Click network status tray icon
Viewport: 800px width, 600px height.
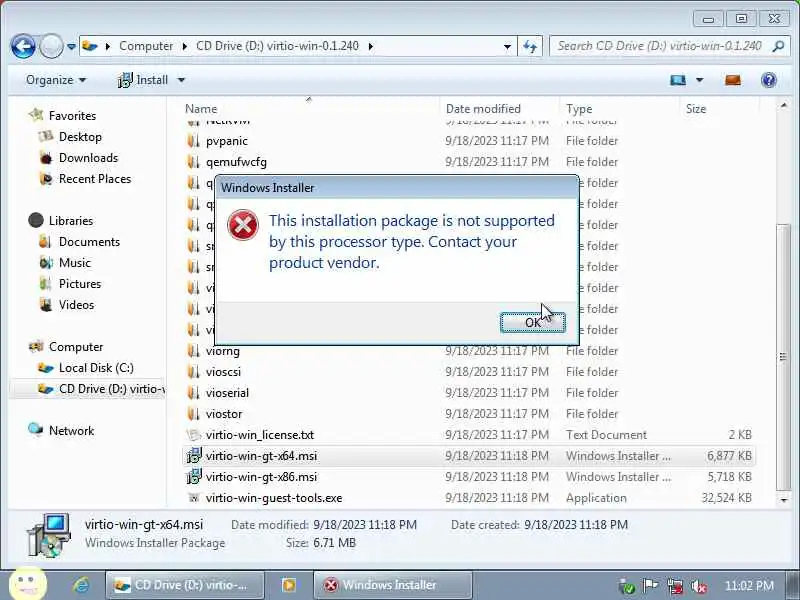(x=676, y=586)
